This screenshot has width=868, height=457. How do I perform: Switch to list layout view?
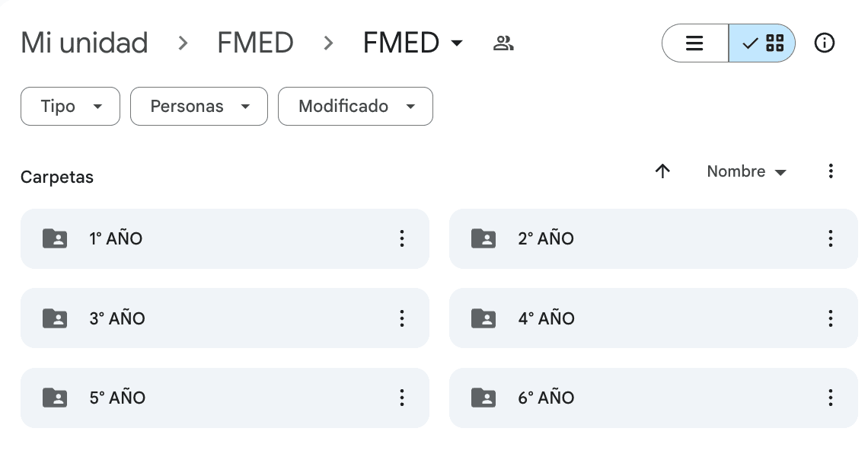[x=694, y=43]
